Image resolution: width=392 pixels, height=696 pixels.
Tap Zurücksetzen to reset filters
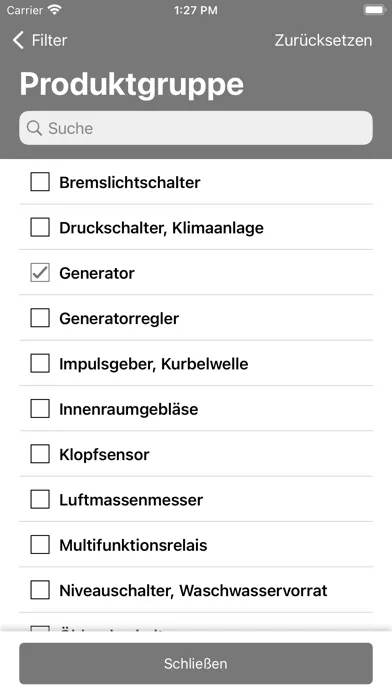click(323, 40)
